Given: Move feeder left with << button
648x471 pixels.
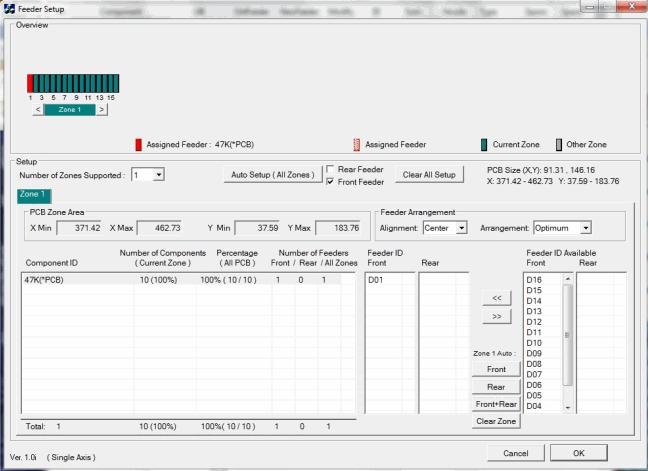Looking at the screenshot, I should pyautogui.click(x=497, y=297).
